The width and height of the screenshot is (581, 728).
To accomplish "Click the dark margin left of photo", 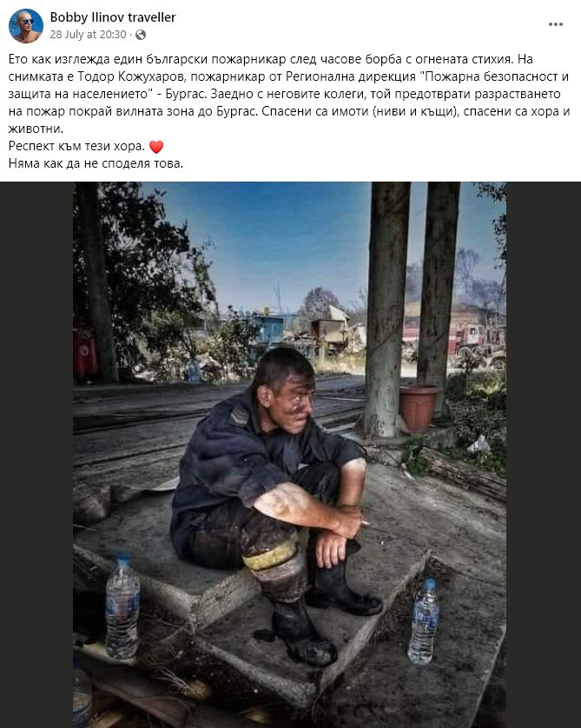I will pyautogui.click(x=36, y=455).
